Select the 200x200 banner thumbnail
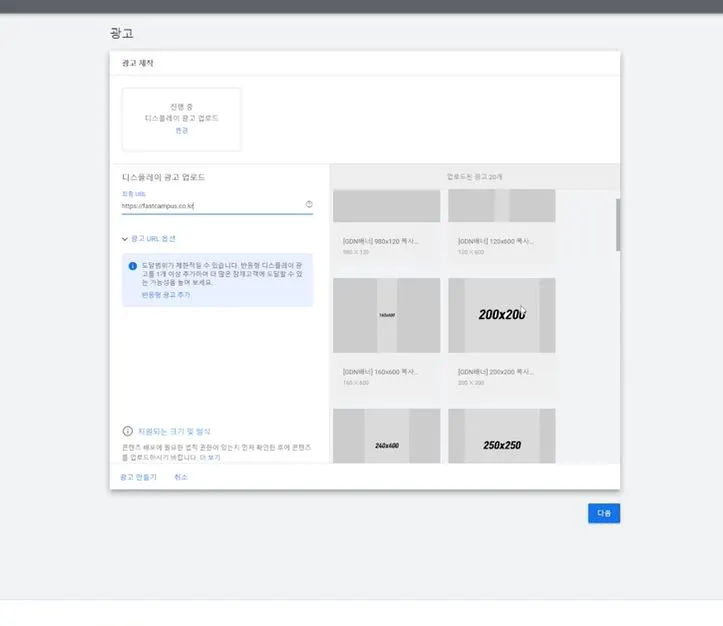 pos(502,315)
